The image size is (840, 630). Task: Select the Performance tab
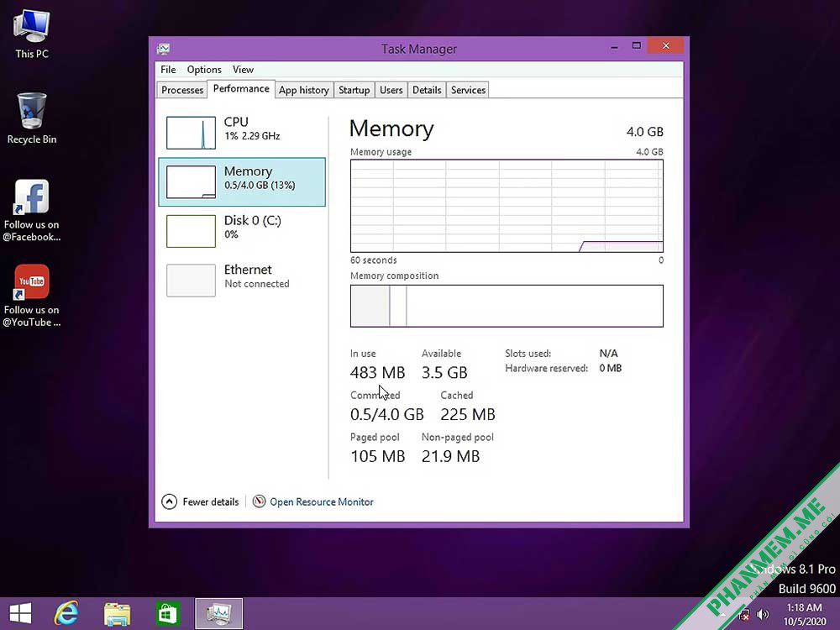[241, 89]
